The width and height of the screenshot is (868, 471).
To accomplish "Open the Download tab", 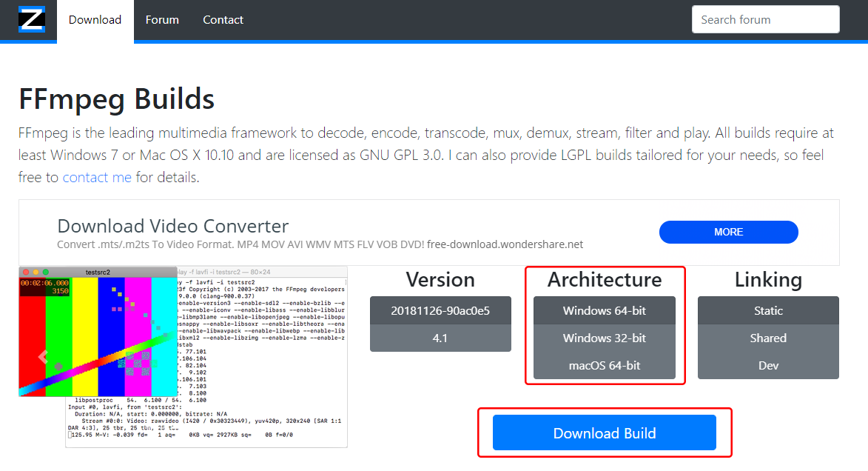I will (95, 20).
